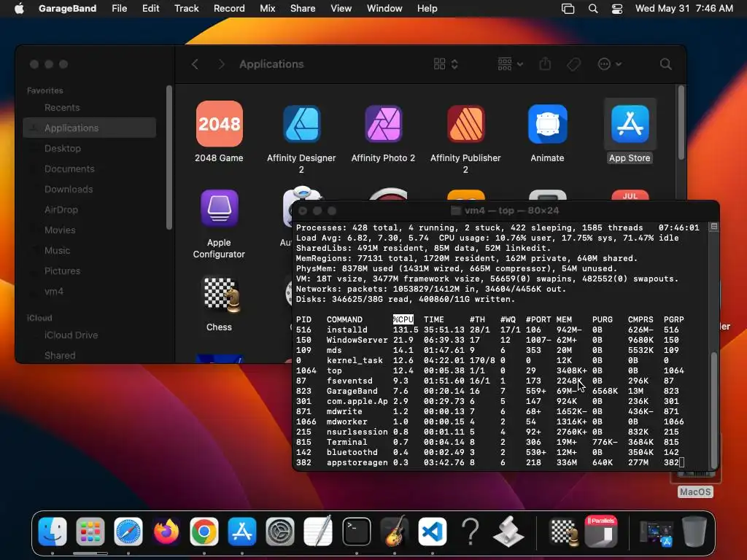Select Applications in Finder sidebar
The width and height of the screenshot is (747, 560).
coord(90,128)
